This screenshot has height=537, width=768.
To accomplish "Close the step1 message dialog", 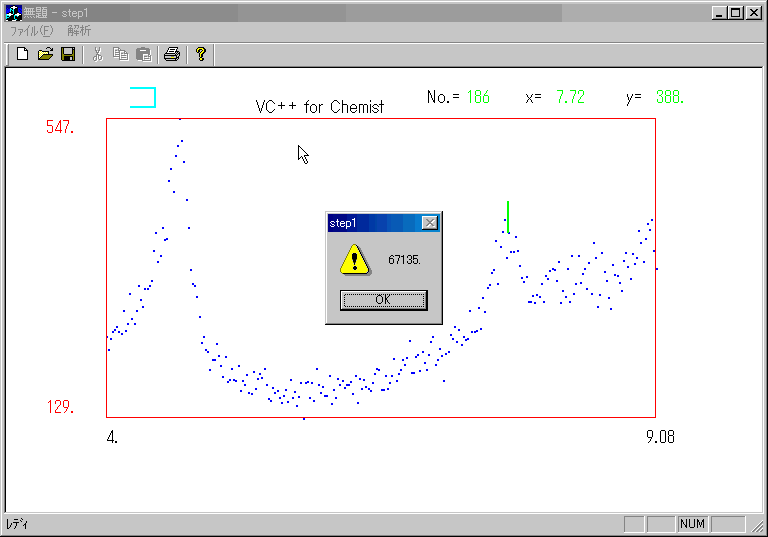I will coord(430,223).
